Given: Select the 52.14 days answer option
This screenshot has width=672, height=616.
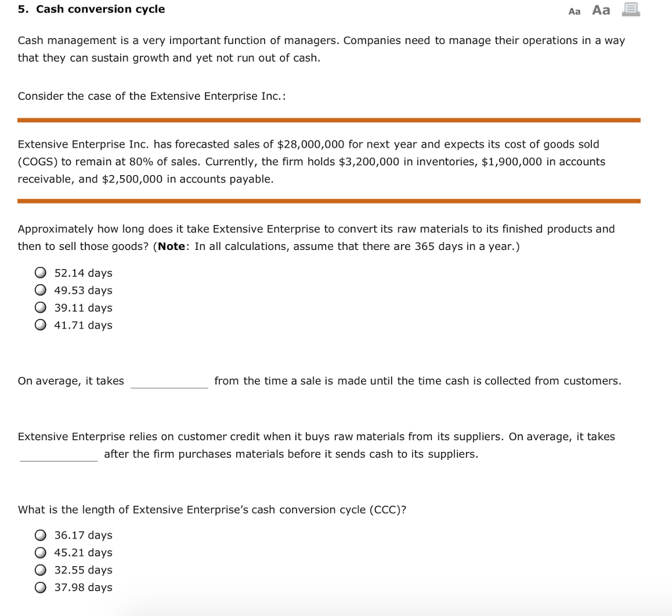Looking at the screenshot, I should [x=40, y=272].
